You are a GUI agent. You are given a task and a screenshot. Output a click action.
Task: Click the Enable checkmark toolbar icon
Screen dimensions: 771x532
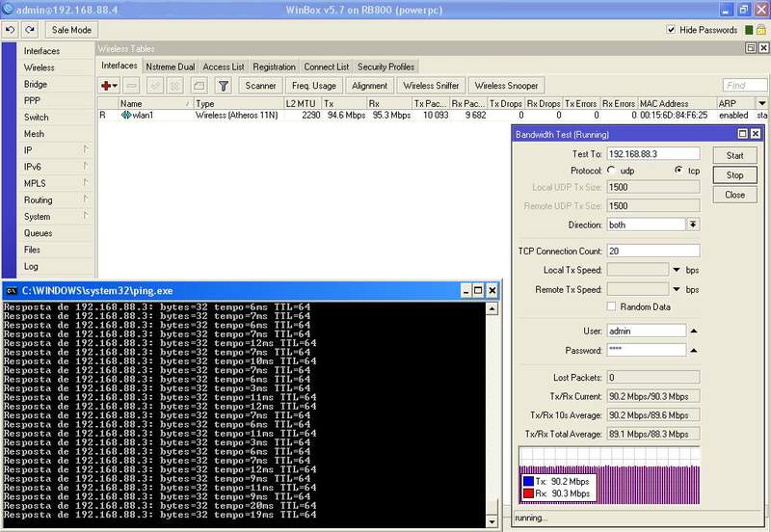155,86
